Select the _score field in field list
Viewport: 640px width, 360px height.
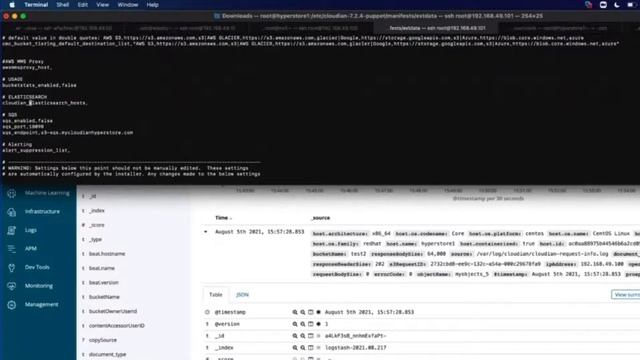[97, 225]
